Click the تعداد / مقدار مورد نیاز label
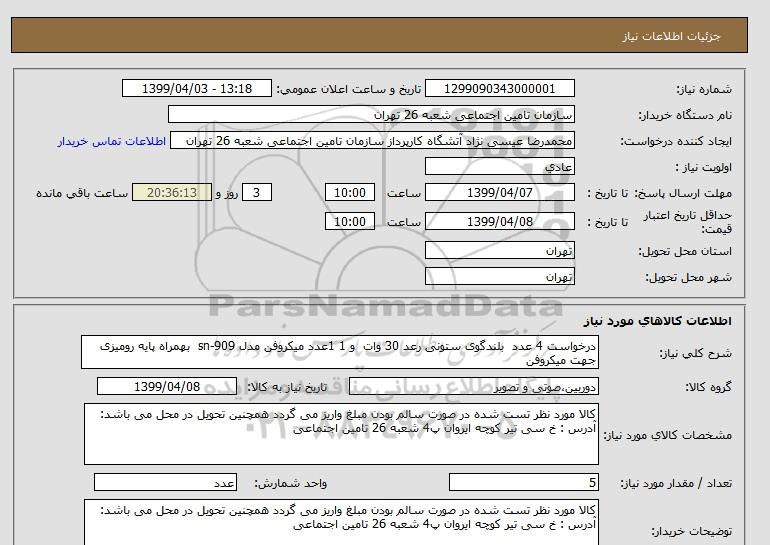Screen dimensions: 770x545 pos(676,484)
